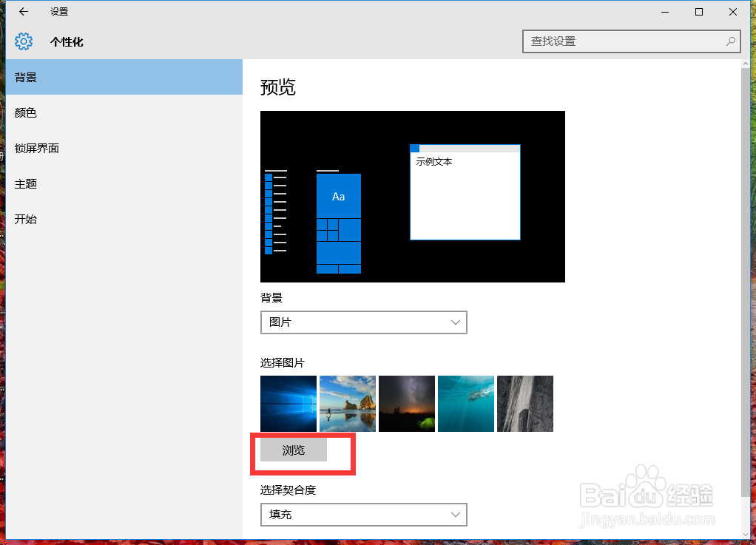Click the chevron on the fit dropdown
This screenshot has height=545, width=756.
tap(456, 515)
